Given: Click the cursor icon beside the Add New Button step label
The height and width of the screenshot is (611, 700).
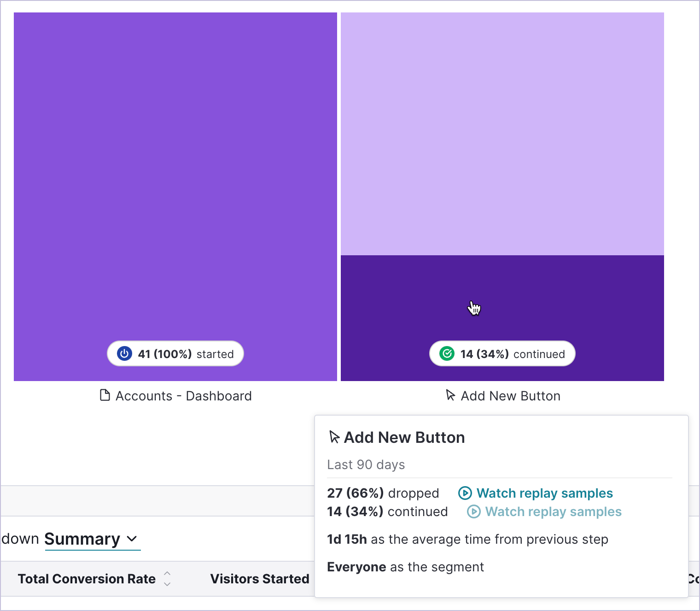Looking at the screenshot, I should [450, 395].
